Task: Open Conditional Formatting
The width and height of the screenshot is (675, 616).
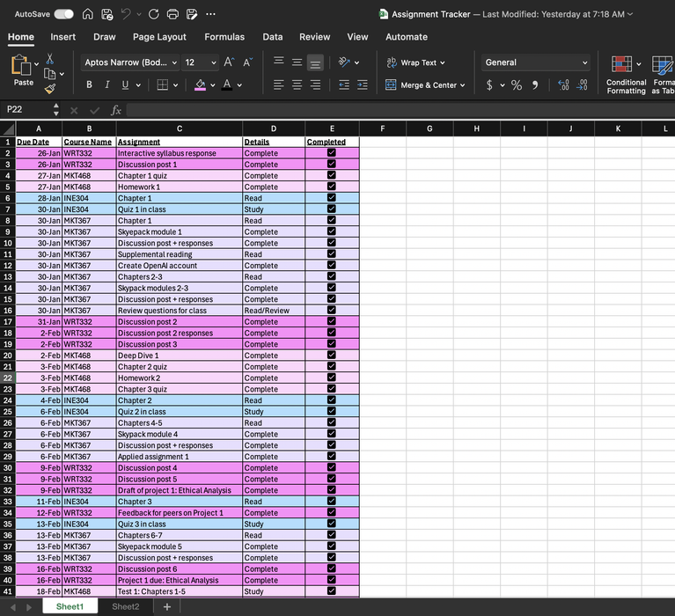Action: coord(626,76)
